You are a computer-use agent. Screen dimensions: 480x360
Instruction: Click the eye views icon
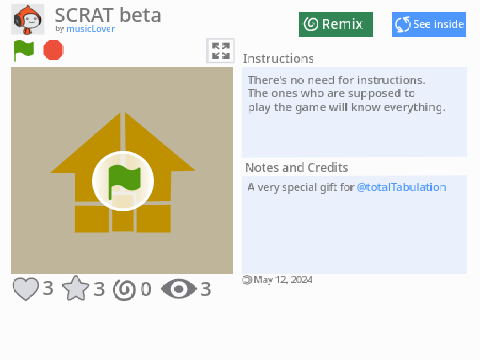pyautogui.click(x=179, y=289)
